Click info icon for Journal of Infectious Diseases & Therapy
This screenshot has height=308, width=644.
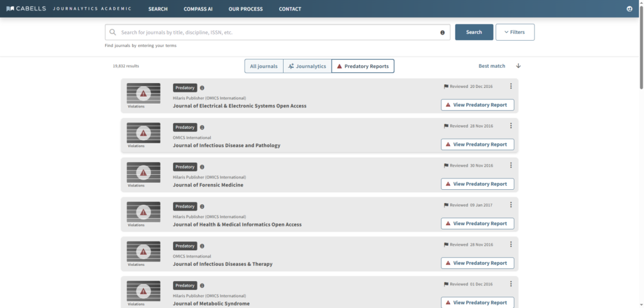202,246
